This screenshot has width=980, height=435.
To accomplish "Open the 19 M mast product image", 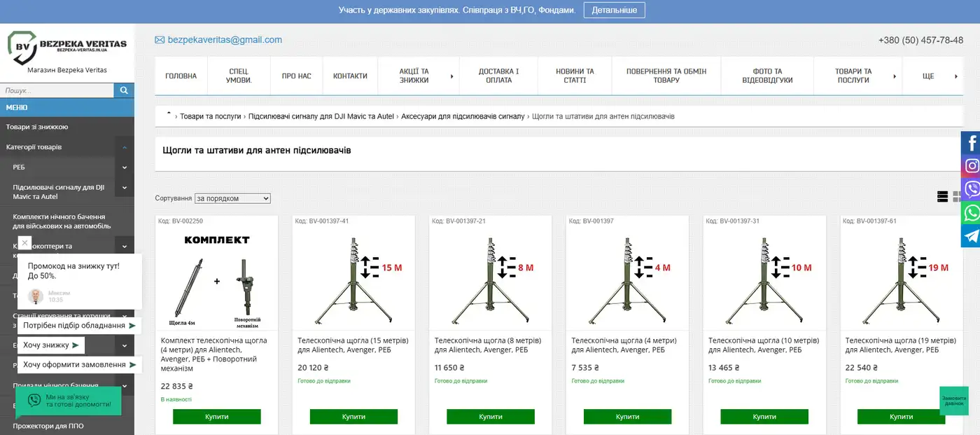I will (x=902, y=281).
